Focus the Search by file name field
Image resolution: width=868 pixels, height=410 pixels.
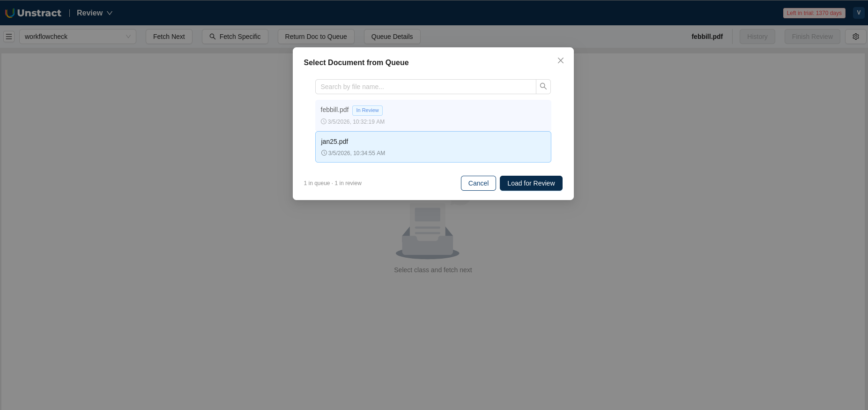point(426,87)
